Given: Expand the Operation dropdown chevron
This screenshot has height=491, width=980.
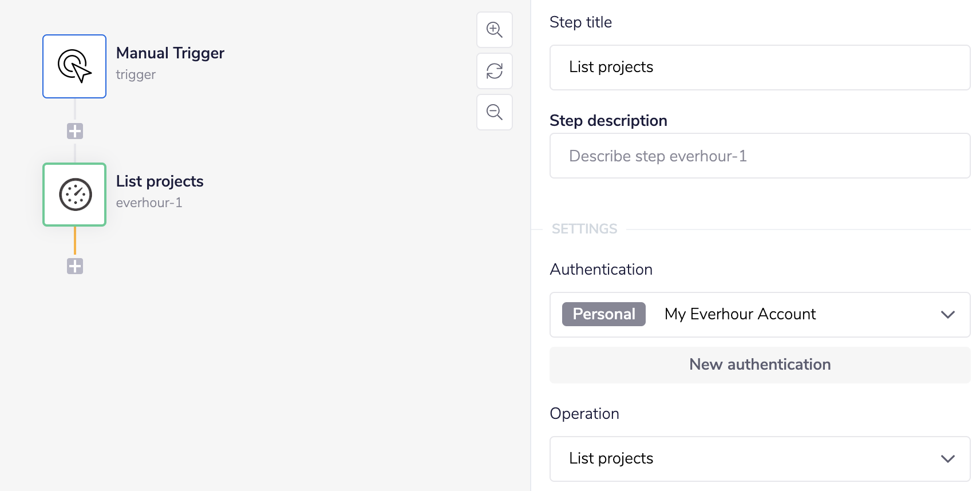Looking at the screenshot, I should point(947,459).
